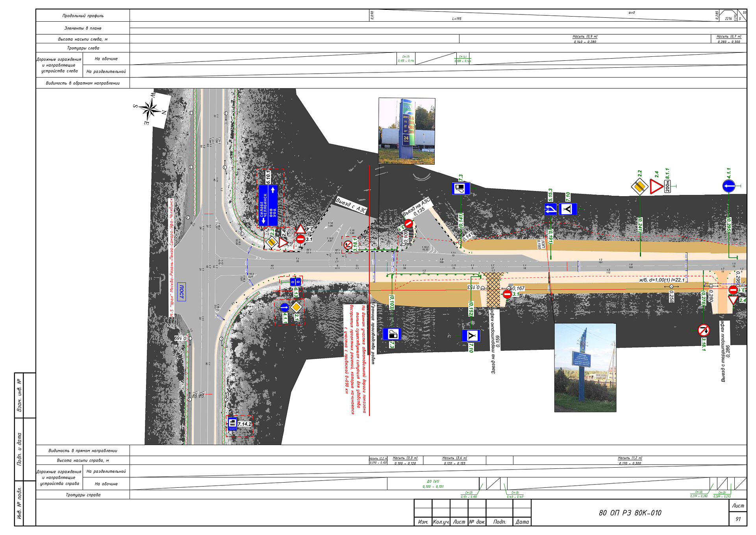Select the blue Челябинск/Уфа direction sign 6.10.1

pyautogui.click(x=268, y=205)
